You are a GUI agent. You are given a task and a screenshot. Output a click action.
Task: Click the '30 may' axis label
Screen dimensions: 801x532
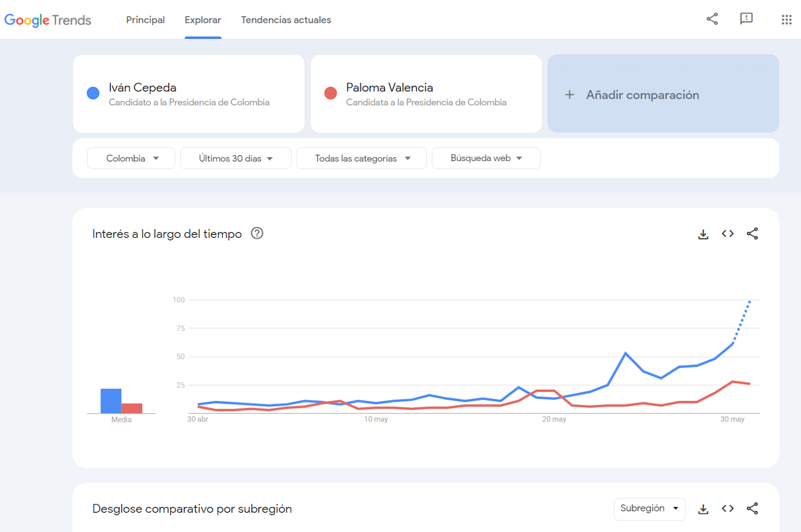tap(733, 419)
